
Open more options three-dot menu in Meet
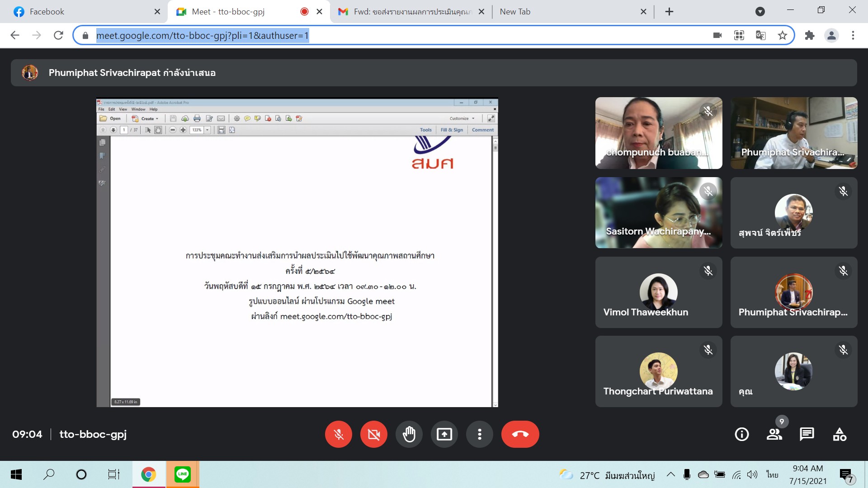coord(480,434)
